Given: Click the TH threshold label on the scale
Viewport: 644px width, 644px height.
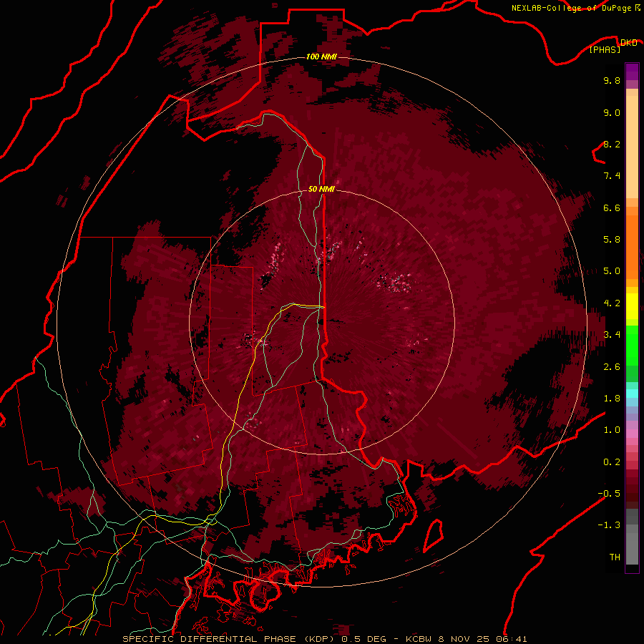Looking at the screenshot, I should point(615,557).
